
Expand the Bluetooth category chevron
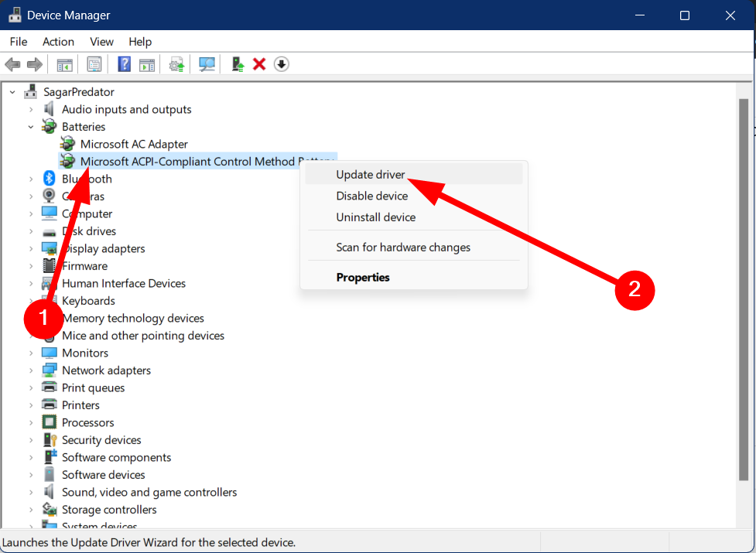[31, 179]
